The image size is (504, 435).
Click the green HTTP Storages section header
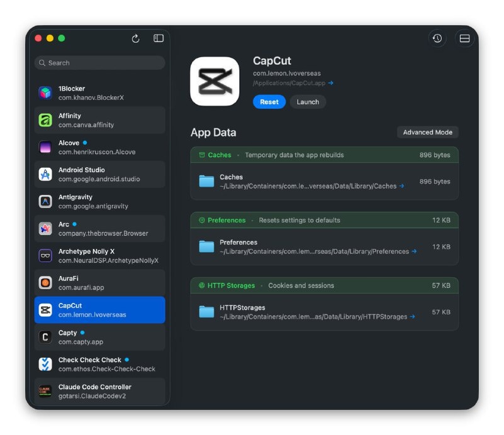coord(324,285)
